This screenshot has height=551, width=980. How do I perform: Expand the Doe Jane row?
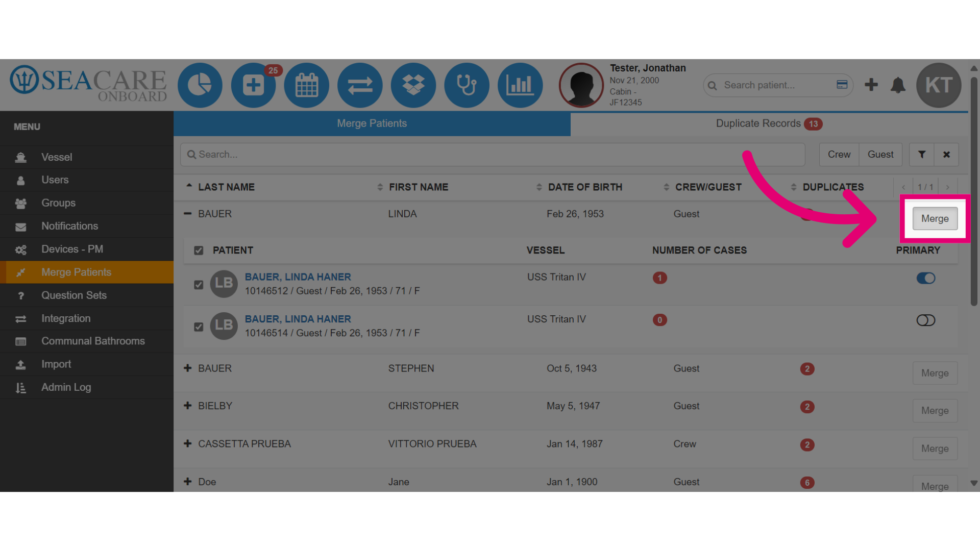click(x=188, y=482)
